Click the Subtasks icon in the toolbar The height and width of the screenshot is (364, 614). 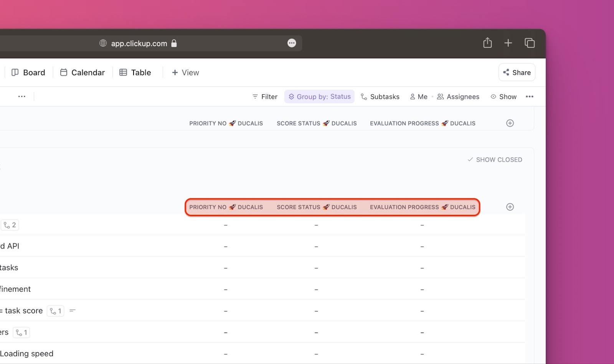click(363, 96)
